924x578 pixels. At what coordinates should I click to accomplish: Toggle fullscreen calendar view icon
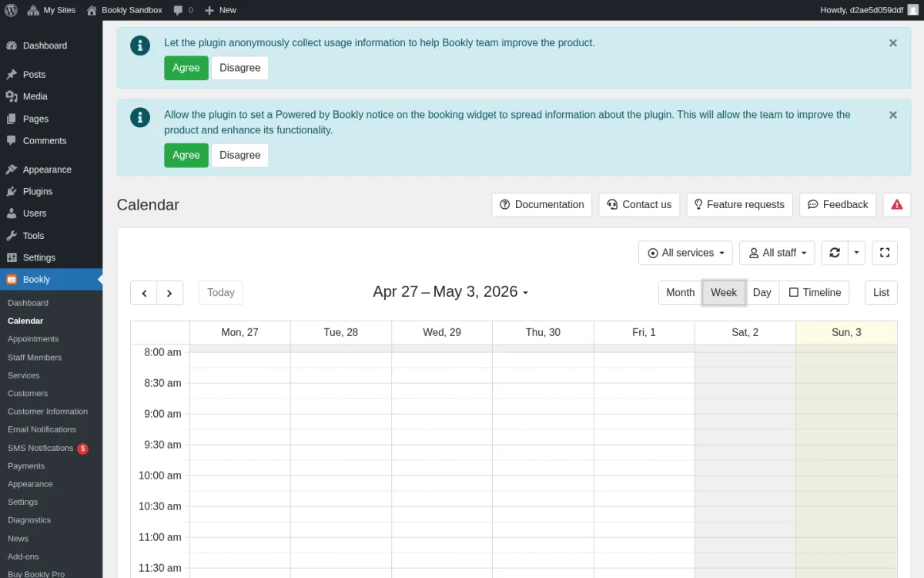tap(885, 253)
